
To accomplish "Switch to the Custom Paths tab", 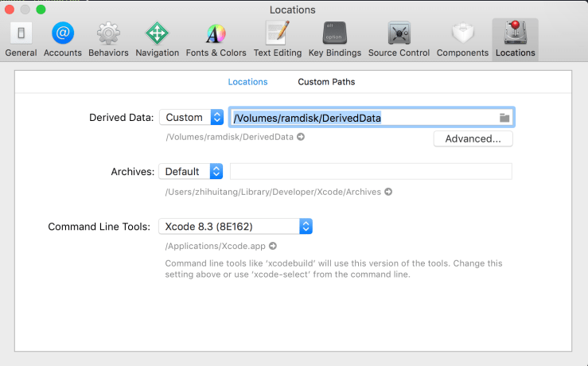I will pos(326,82).
